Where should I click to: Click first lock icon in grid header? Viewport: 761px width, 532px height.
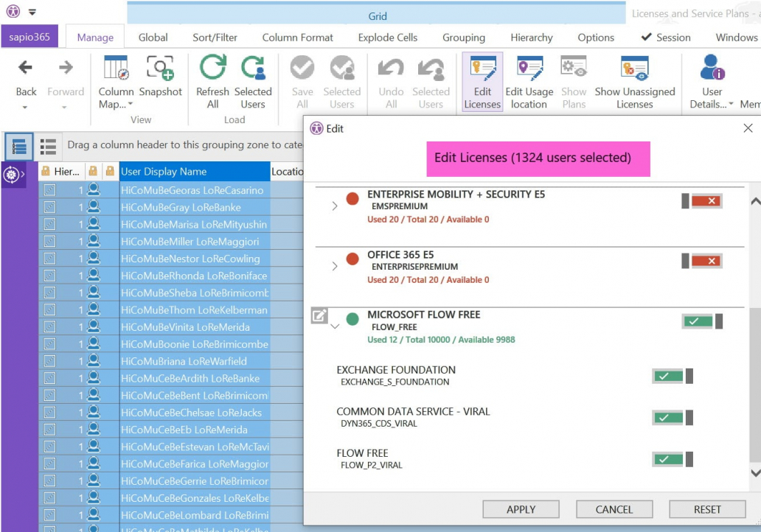pyautogui.click(x=46, y=171)
